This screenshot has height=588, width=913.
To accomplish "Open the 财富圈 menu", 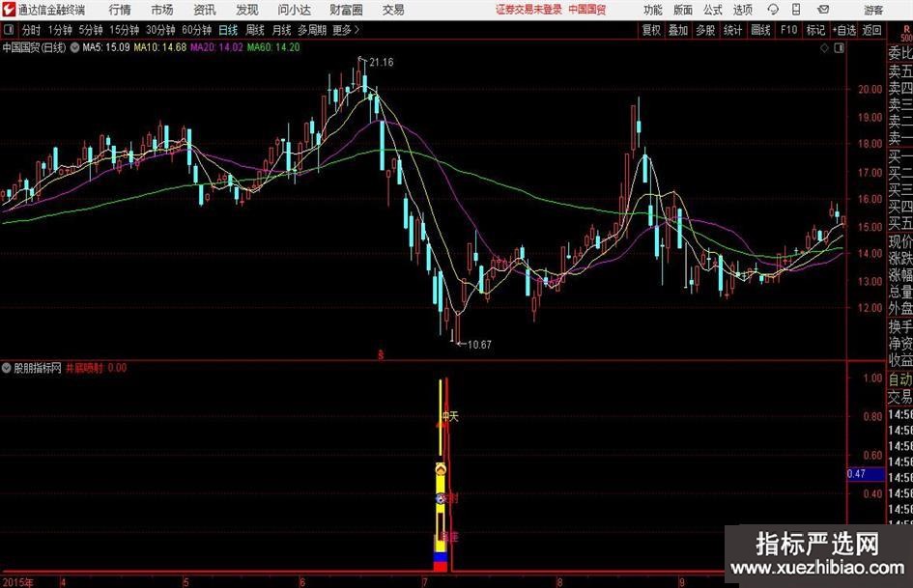I will 346,10.
